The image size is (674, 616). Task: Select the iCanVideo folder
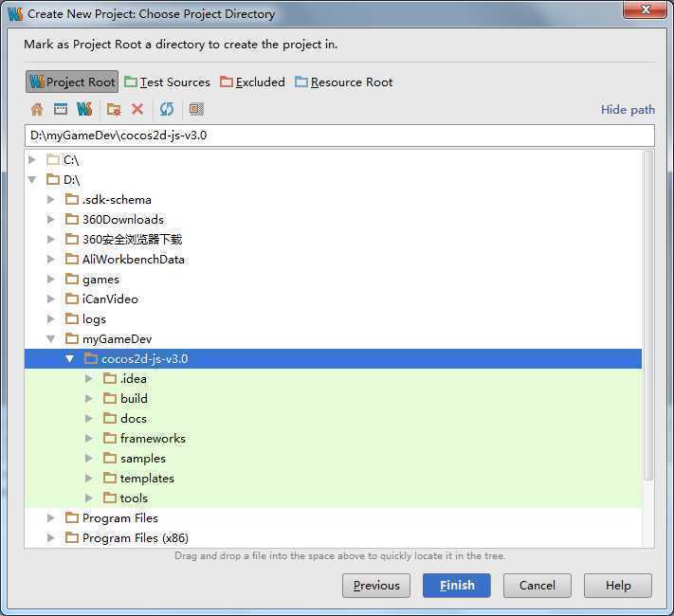click(x=101, y=299)
